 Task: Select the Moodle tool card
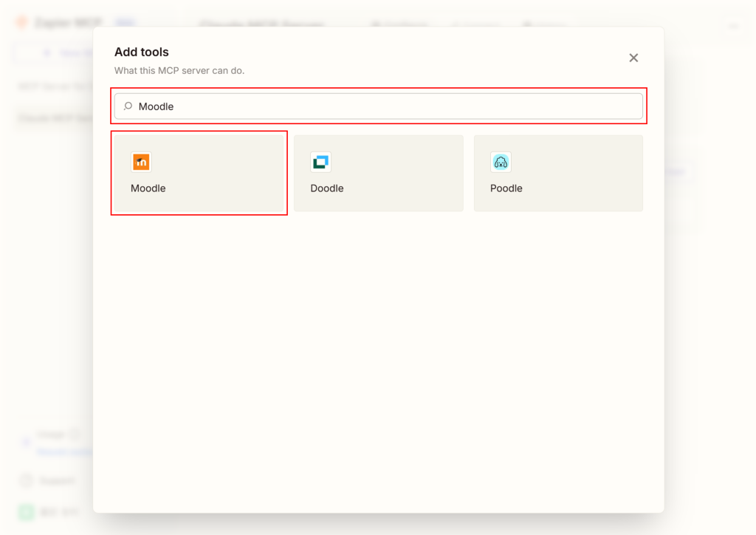click(x=199, y=173)
